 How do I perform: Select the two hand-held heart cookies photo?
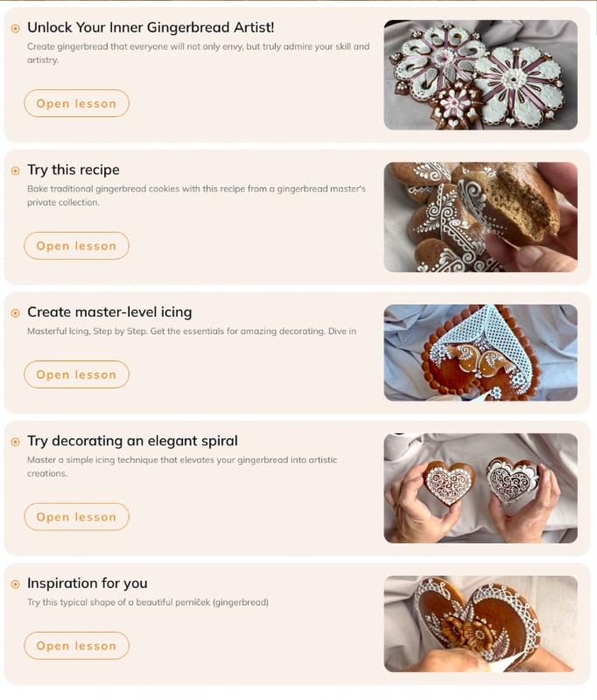[481, 488]
